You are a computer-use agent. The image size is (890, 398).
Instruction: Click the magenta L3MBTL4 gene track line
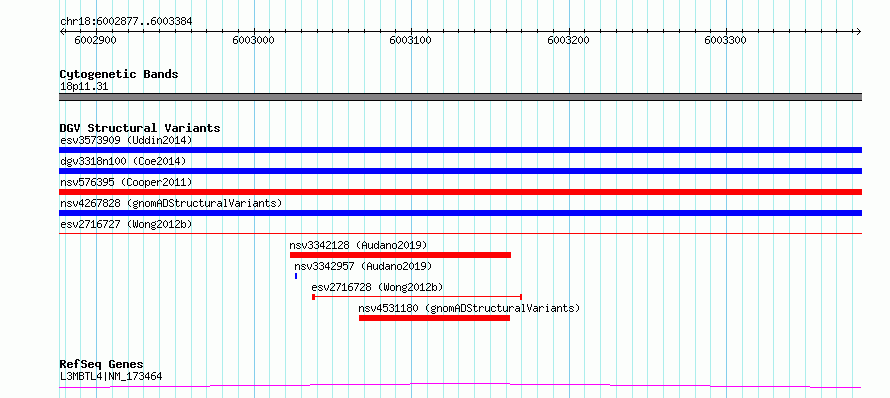click(460, 386)
